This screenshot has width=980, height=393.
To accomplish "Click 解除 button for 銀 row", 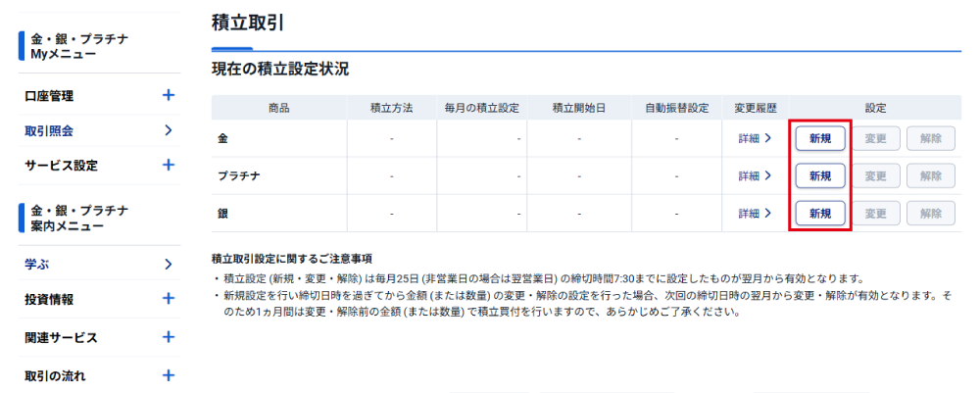I will 931,214.
